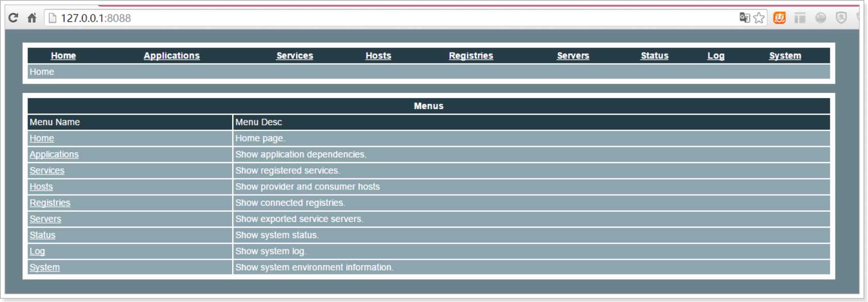Go to browser home page icon

point(32,18)
